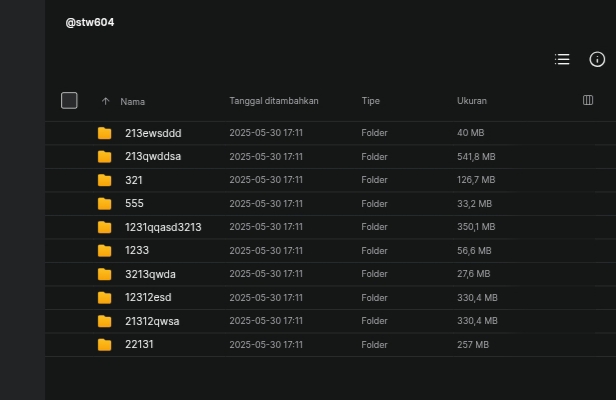Open the 1231qqasd3213 folder
Image resolution: width=616 pixels, height=400 pixels.
(x=163, y=227)
